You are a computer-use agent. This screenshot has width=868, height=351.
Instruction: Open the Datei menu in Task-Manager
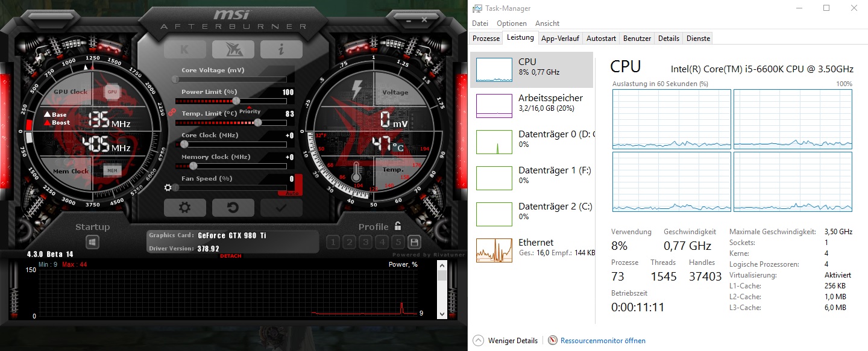pyautogui.click(x=480, y=23)
